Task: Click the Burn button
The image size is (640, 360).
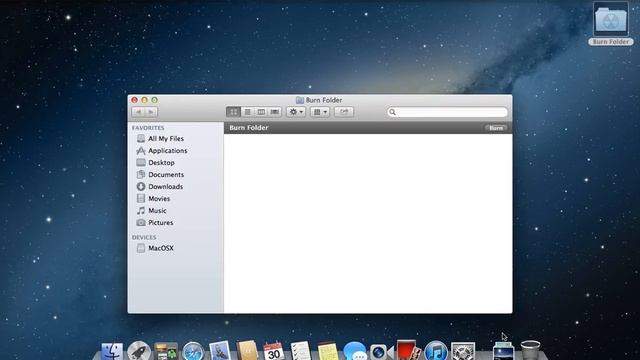Action: [x=496, y=128]
